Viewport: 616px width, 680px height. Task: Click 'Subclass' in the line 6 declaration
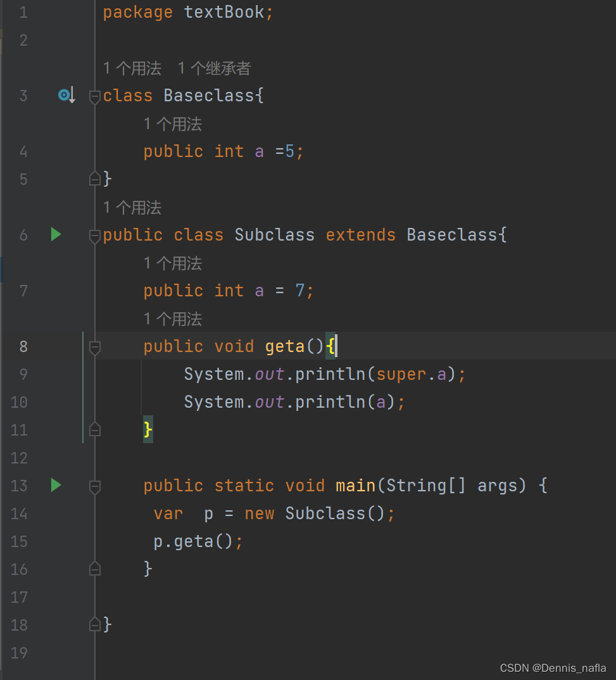click(x=274, y=235)
